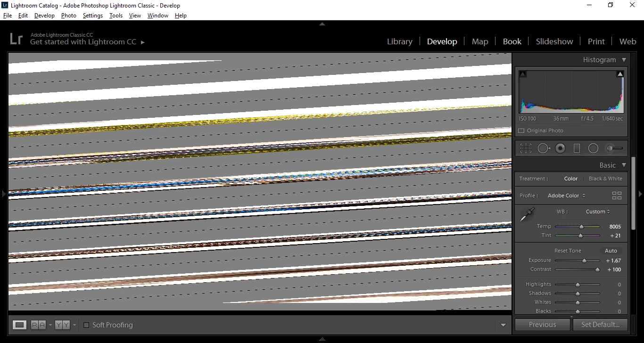The image size is (644, 343).
Task: Click the Temp slider handle
Action: 581,227
